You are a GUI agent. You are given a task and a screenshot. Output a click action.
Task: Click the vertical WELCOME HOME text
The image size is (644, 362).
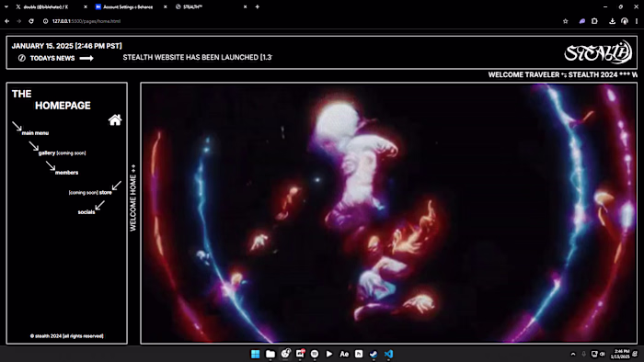pyautogui.click(x=133, y=198)
